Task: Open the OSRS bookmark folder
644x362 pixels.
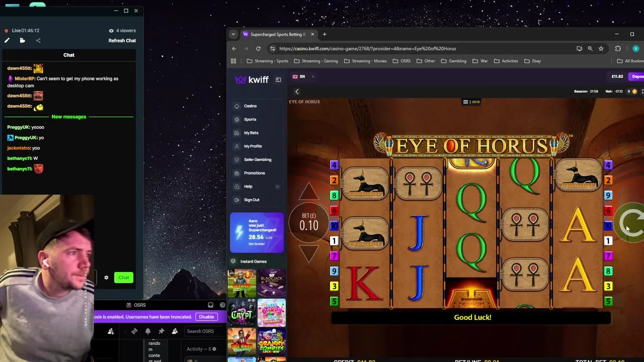Action: coord(401,61)
